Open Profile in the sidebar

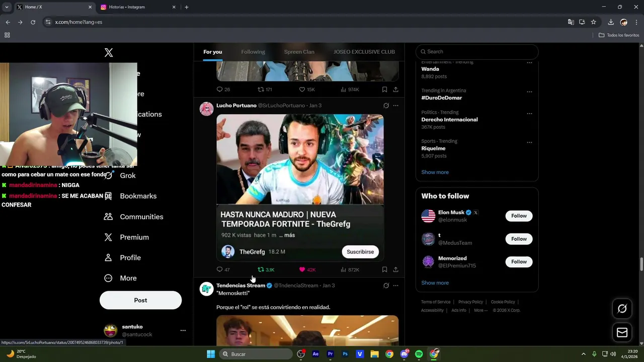point(123,257)
